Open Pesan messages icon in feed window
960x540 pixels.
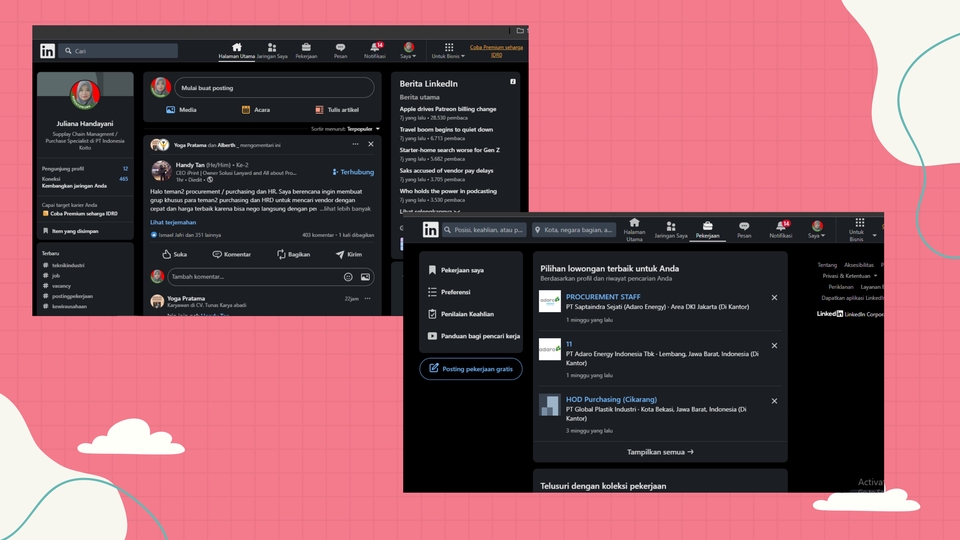(340, 51)
